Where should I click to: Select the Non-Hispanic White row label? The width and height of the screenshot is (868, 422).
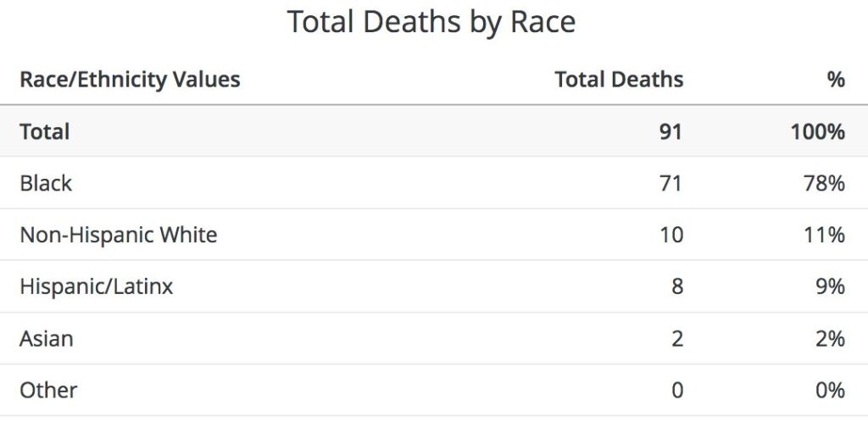119,235
